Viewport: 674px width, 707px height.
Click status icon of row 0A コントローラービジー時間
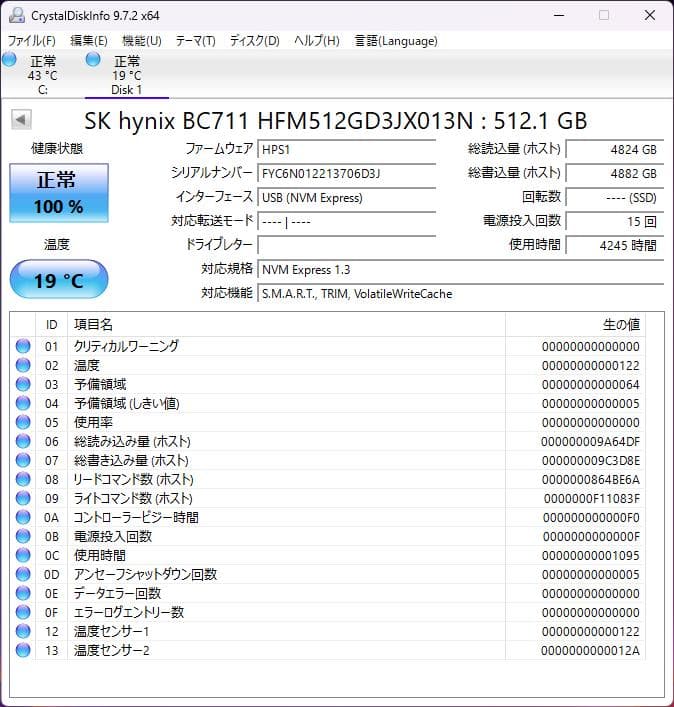pos(23,517)
